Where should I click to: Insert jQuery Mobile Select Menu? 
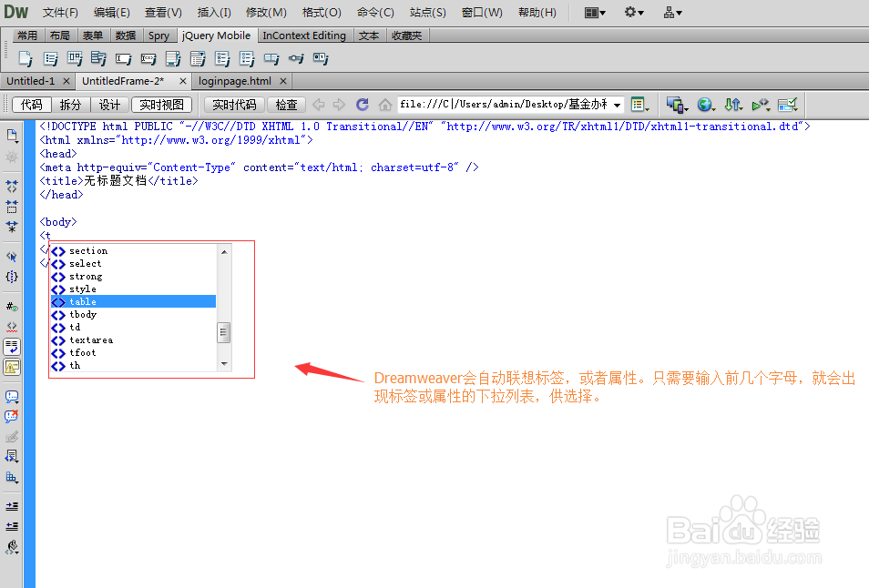[198, 58]
